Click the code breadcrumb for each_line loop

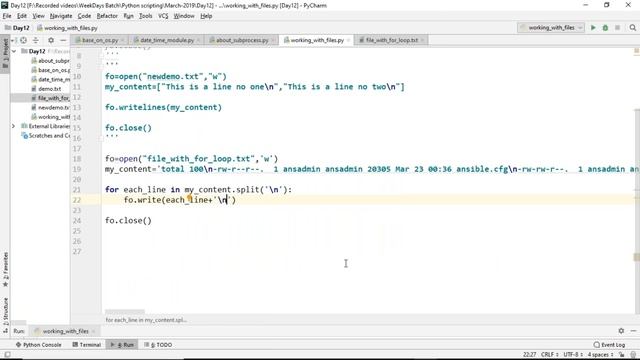[x=146, y=320]
